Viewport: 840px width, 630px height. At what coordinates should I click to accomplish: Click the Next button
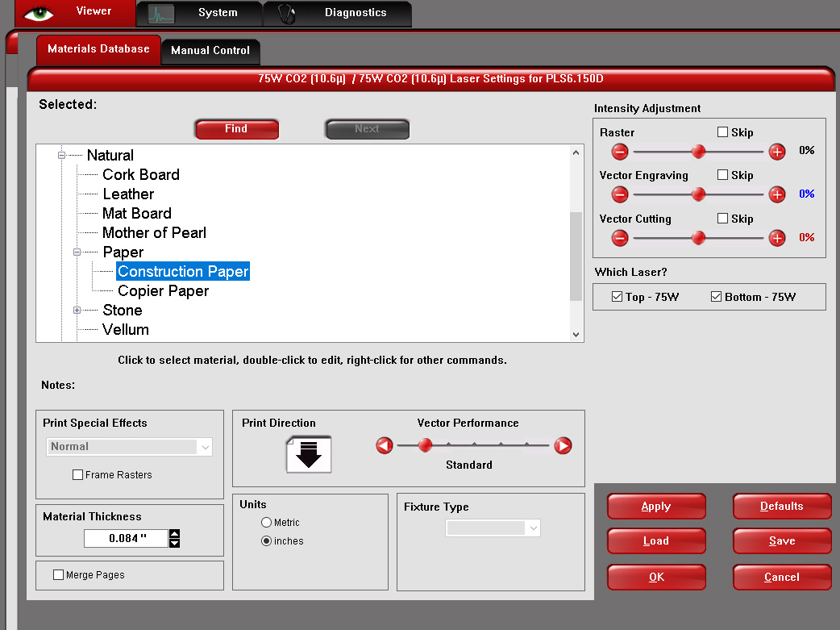click(367, 129)
